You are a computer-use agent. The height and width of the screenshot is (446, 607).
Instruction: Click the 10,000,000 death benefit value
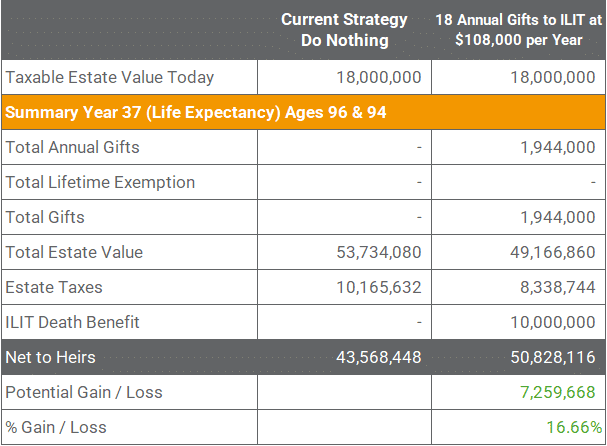(553, 322)
